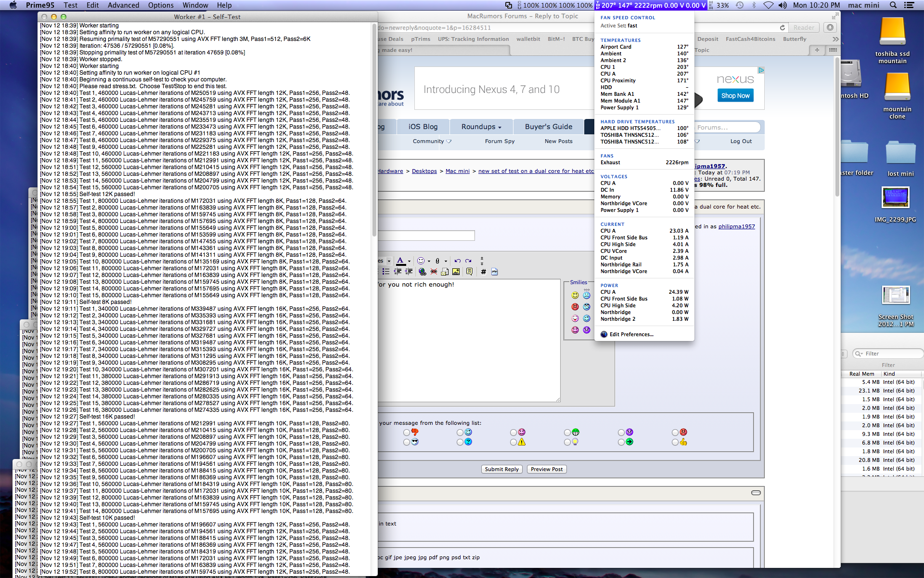The image size is (924, 578).
Task: Open the text color dropdown arrow
Action: 410,261
